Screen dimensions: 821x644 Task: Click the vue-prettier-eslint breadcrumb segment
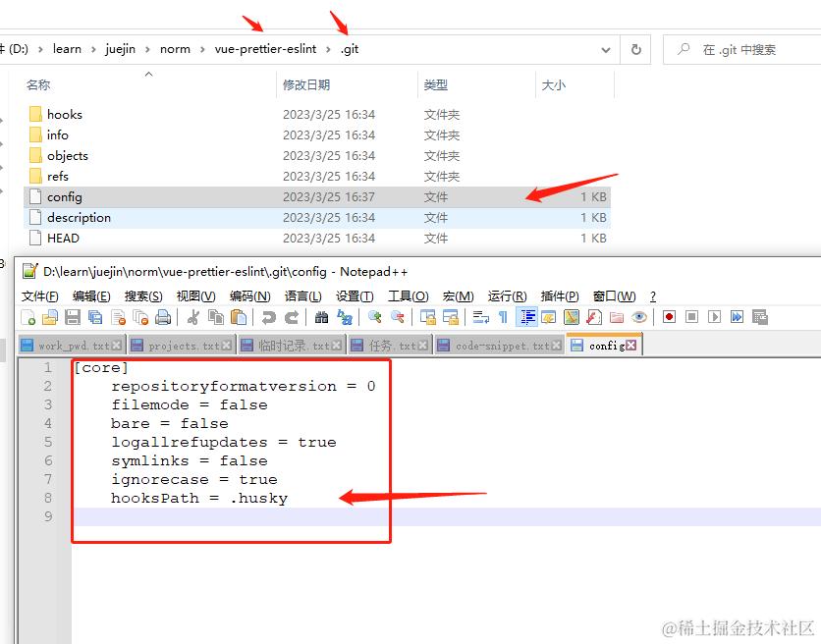265,49
